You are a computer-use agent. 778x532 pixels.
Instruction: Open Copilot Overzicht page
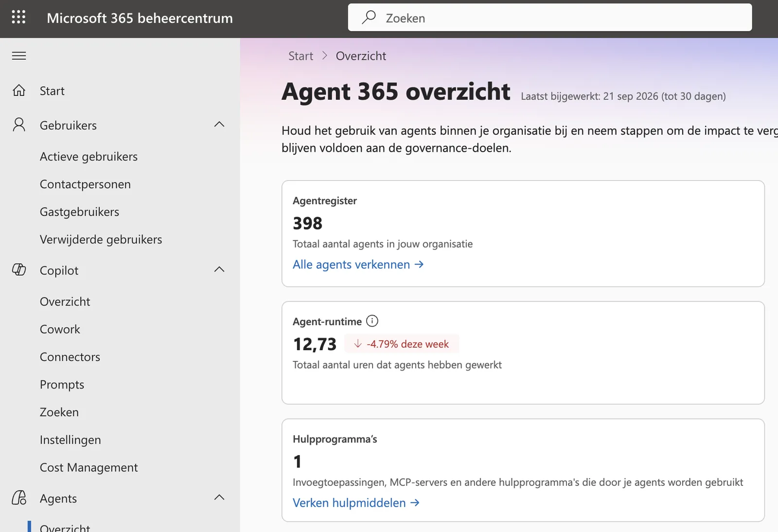coord(65,302)
